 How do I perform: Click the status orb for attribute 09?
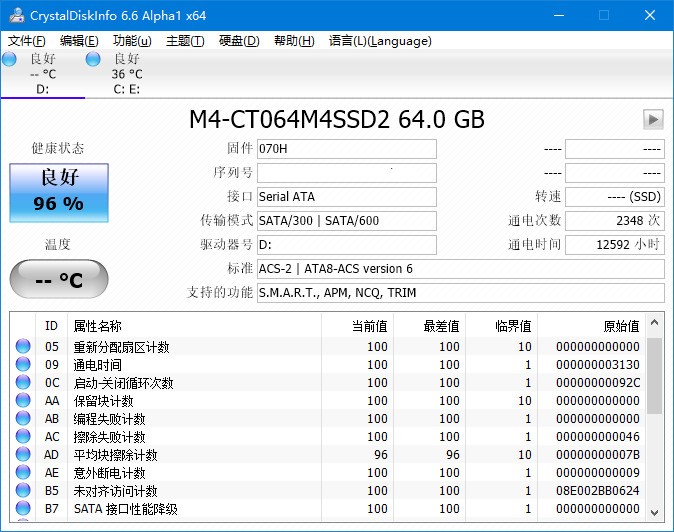point(23,364)
